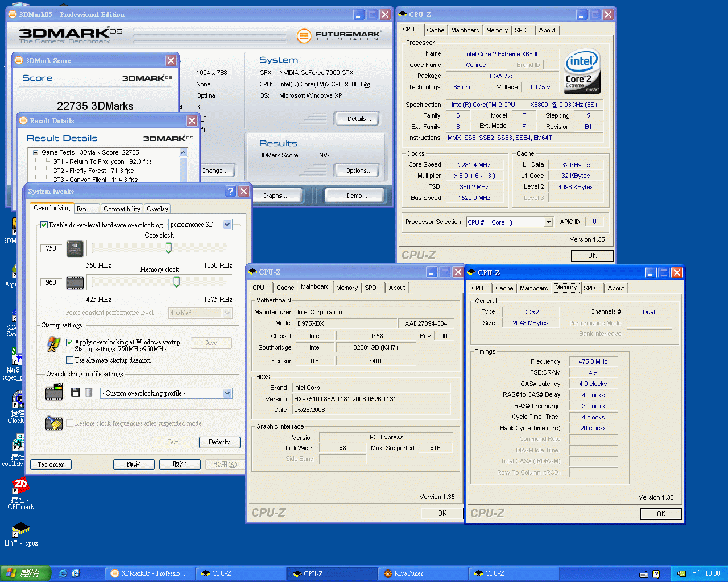Open the Cache tab in the top CPU-Z window
The height and width of the screenshot is (582, 728).
pos(435,30)
